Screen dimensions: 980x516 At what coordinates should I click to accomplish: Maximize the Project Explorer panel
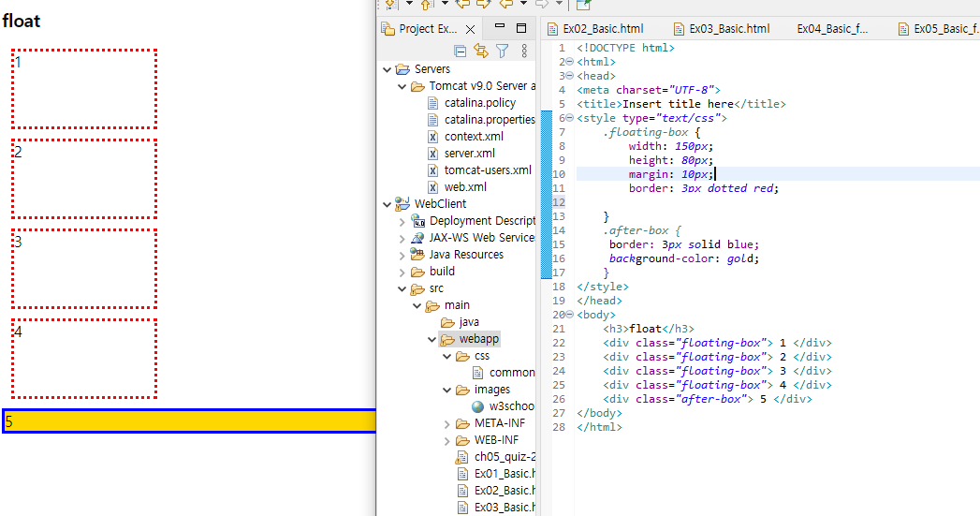click(521, 27)
